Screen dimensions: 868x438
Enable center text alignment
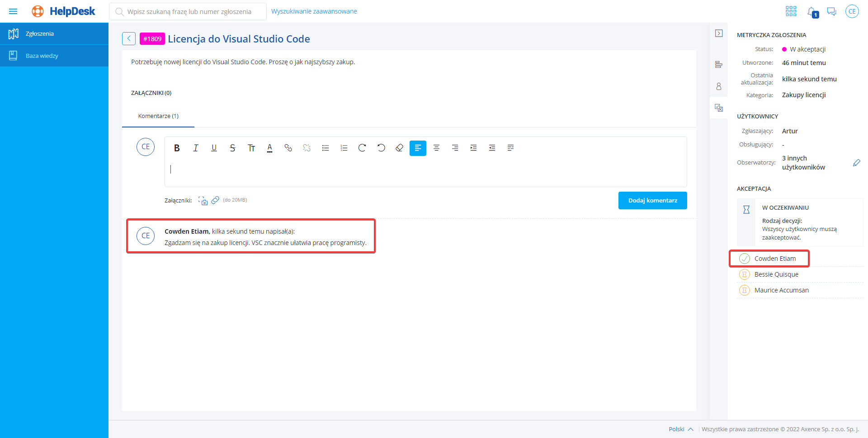[x=436, y=148]
